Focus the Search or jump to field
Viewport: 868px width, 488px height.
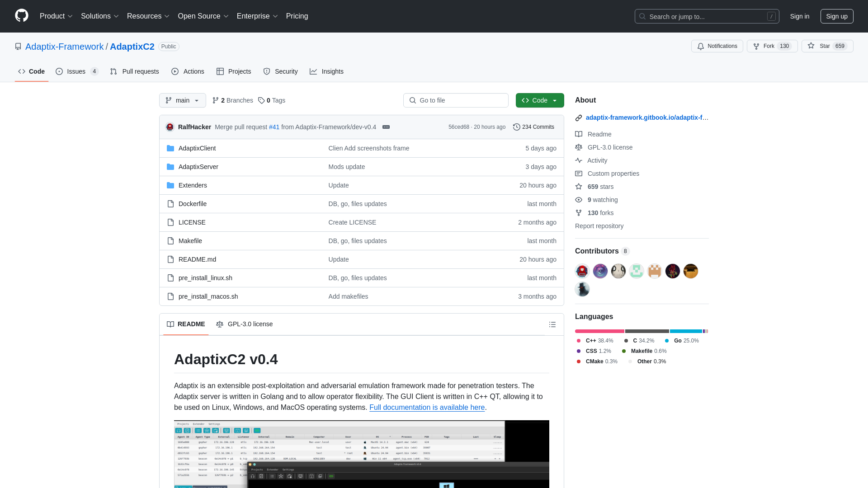tap(707, 16)
